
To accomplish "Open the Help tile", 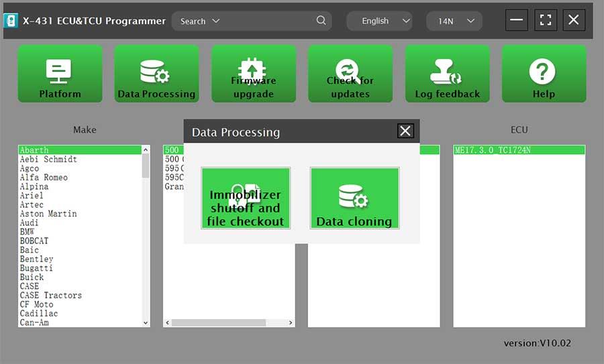I will (544, 74).
